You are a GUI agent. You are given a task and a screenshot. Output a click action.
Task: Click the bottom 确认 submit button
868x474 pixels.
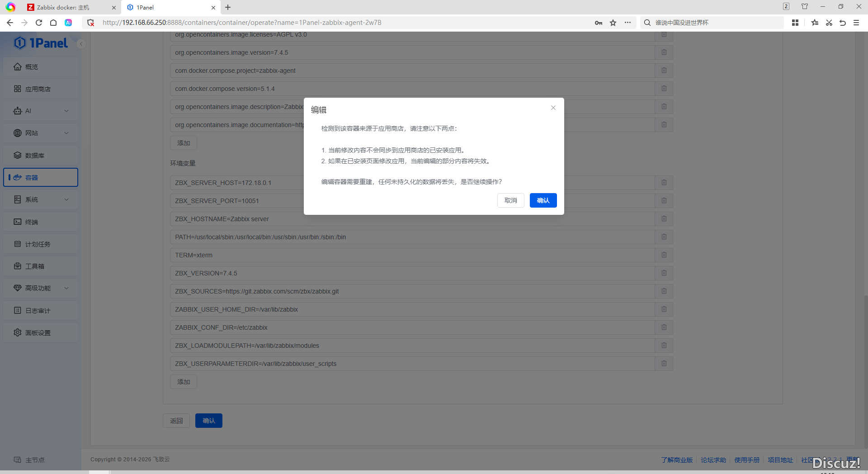209,421
